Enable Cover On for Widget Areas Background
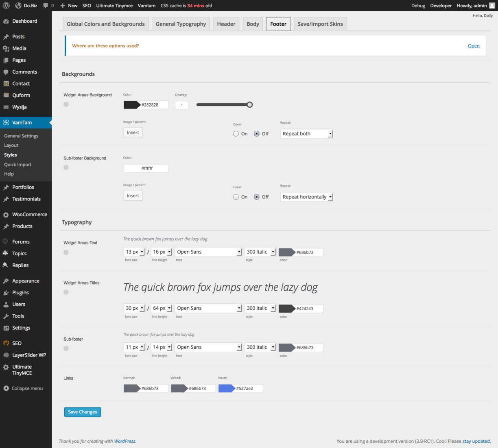The image size is (498, 448). coord(236,134)
